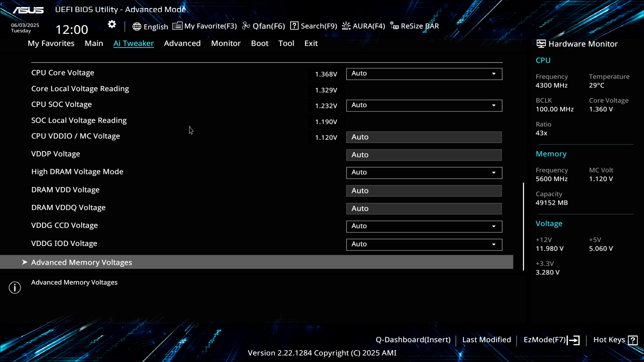Click the vertical scrollbar

pos(523,226)
